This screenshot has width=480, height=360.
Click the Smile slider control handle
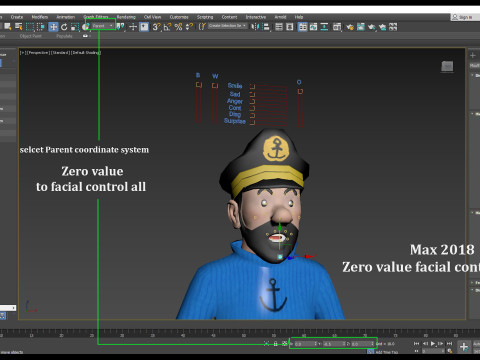pos(252,87)
